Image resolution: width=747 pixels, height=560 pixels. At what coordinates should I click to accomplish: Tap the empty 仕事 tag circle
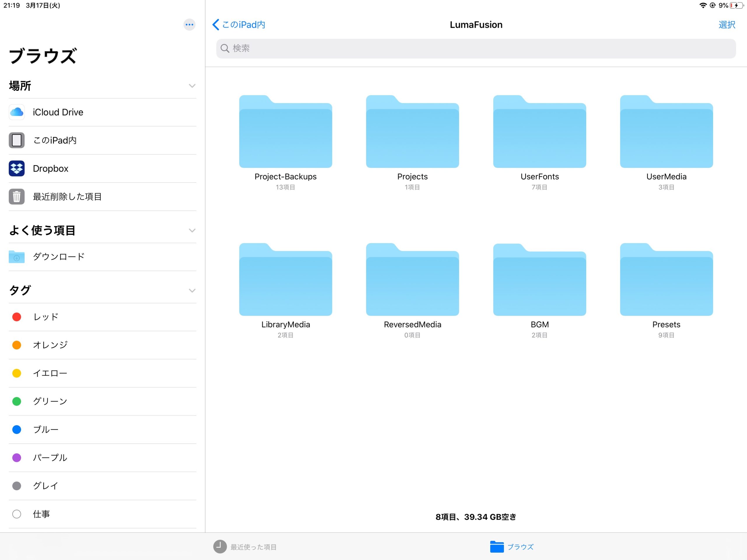pos(17,514)
